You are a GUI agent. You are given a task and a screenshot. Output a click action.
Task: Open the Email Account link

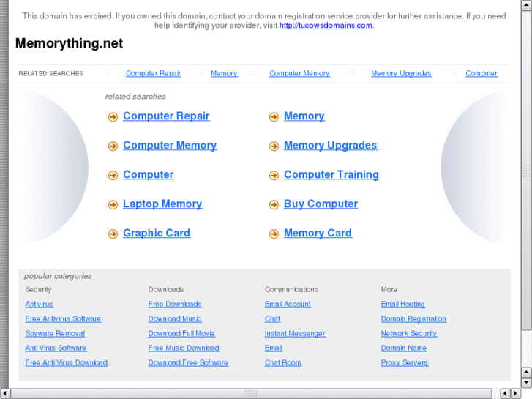coord(288,305)
